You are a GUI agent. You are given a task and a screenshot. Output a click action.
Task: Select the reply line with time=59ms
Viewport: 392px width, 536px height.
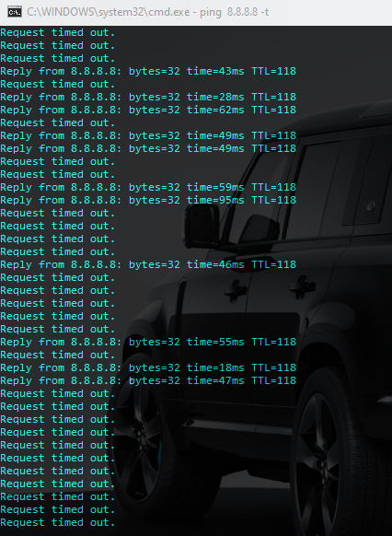click(x=148, y=187)
